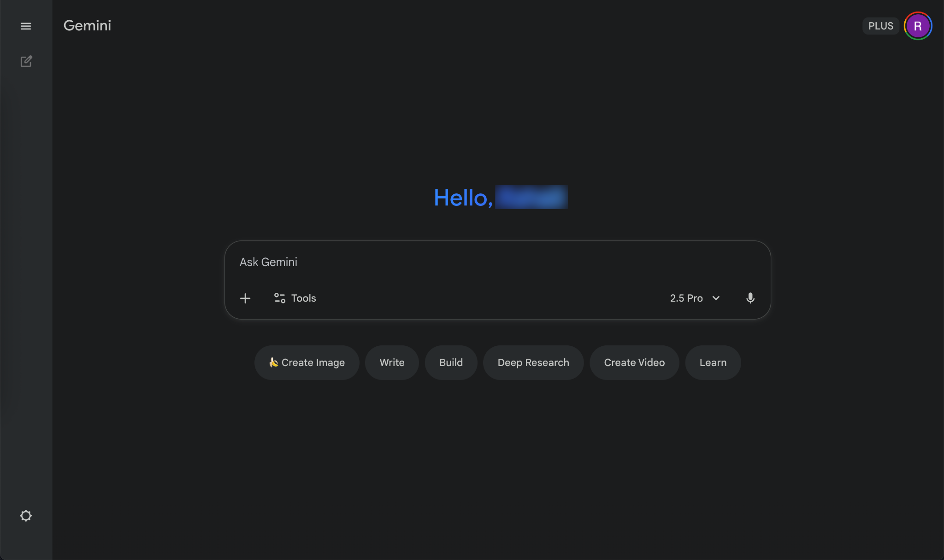
Task: Open settings gear in sidebar
Action: (x=26, y=515)
